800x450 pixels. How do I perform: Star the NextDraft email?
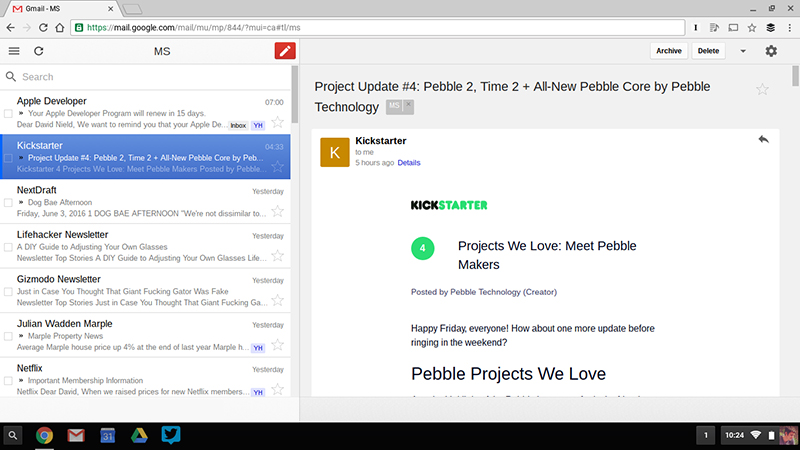[278, 211]
